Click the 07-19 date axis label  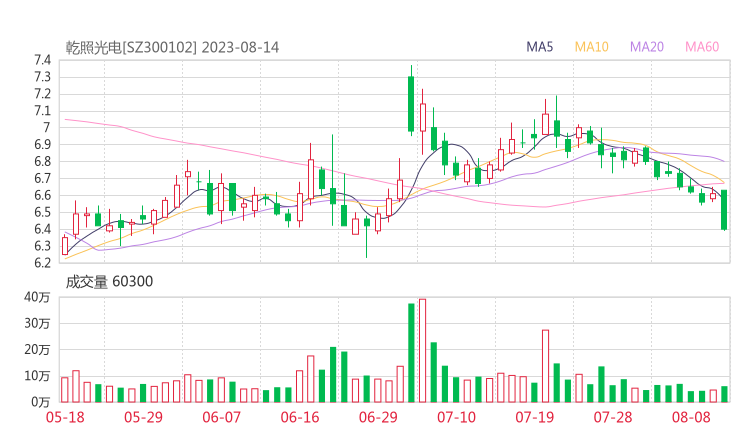(535, 417)
